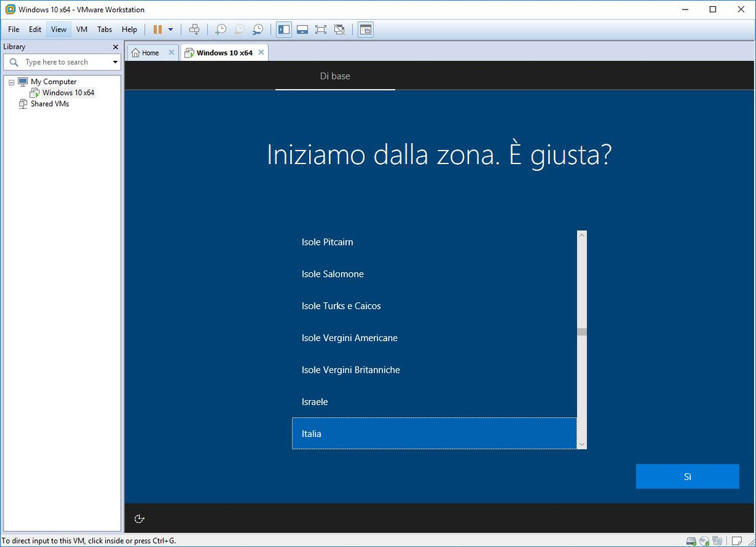Select Isole Vergini Americane region
The width and height of the screenshot is (756, 547).
[x=434, y=338]
